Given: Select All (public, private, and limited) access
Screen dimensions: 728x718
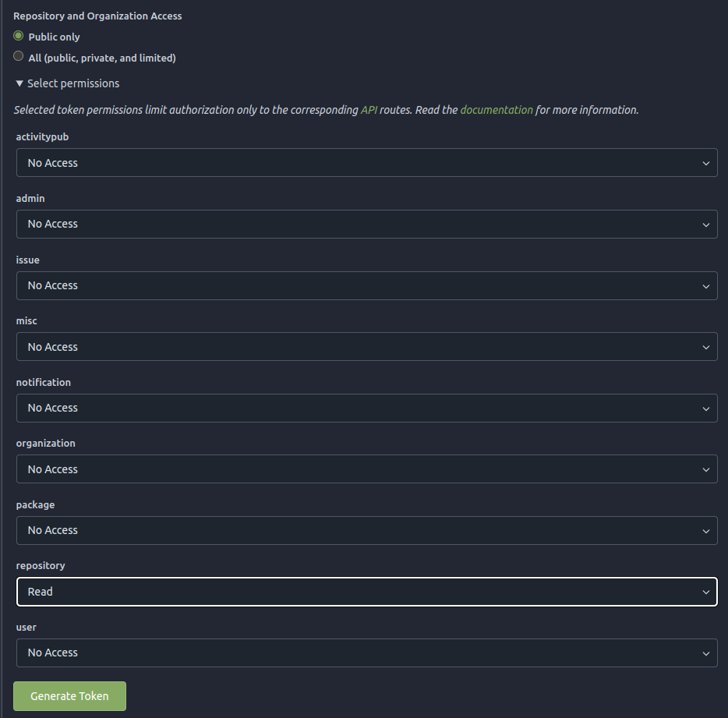Looking at the screenshot, I should 18,56.
